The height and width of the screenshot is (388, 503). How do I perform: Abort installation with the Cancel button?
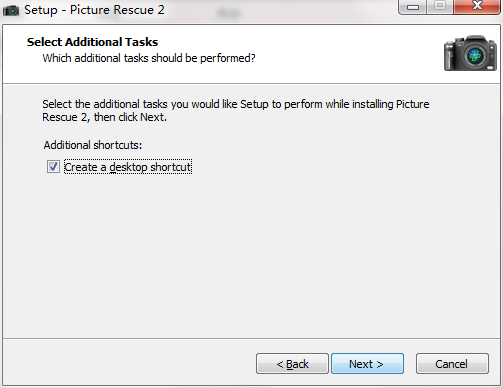click(452, 364)
